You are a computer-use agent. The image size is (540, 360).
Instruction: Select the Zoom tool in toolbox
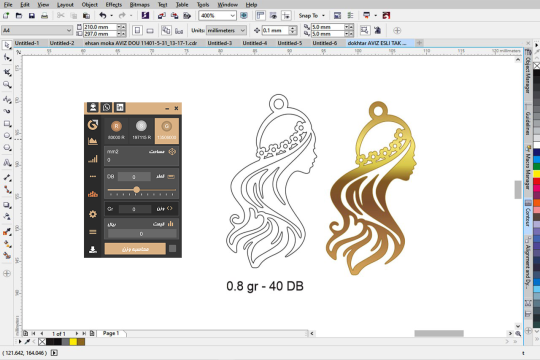pyautogui.click(x=7, y=85)
